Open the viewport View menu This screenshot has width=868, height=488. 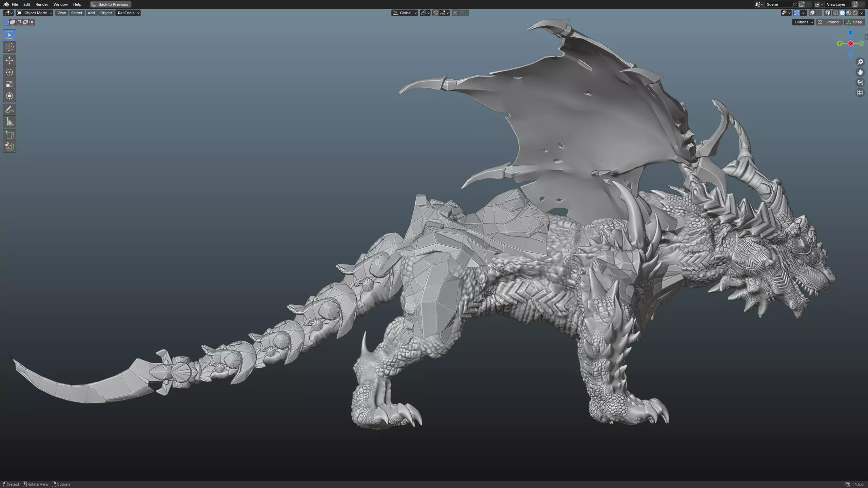(x=61, y=13)
